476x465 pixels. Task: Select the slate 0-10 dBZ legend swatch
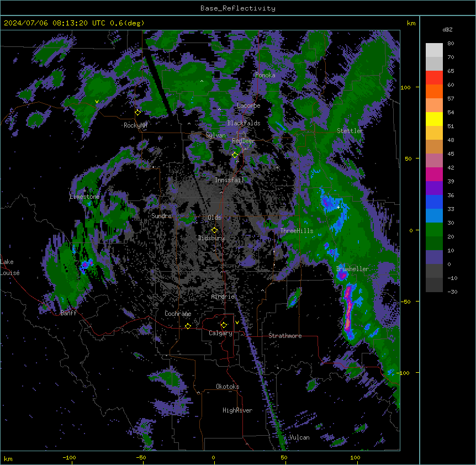pyautogui.click(x=434, y=257)
